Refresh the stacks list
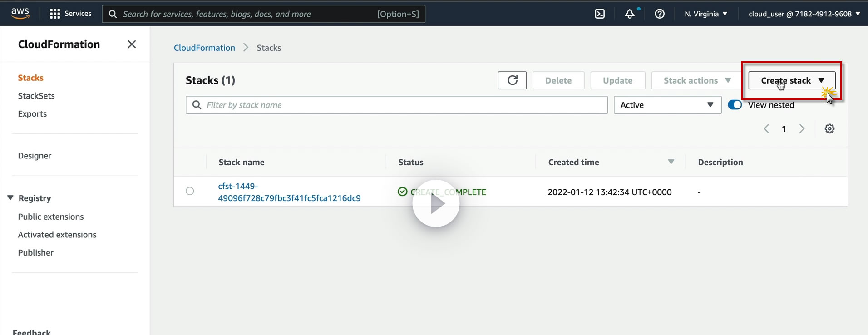The width and height of the screenshot is (868, 335). click(512, 80)
